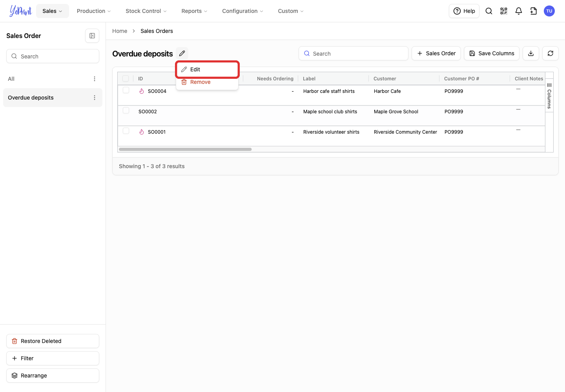The height and width of the screenshot is (392, 565).
Task: Click the Restore Deleted button
Action: coord(53,341)
